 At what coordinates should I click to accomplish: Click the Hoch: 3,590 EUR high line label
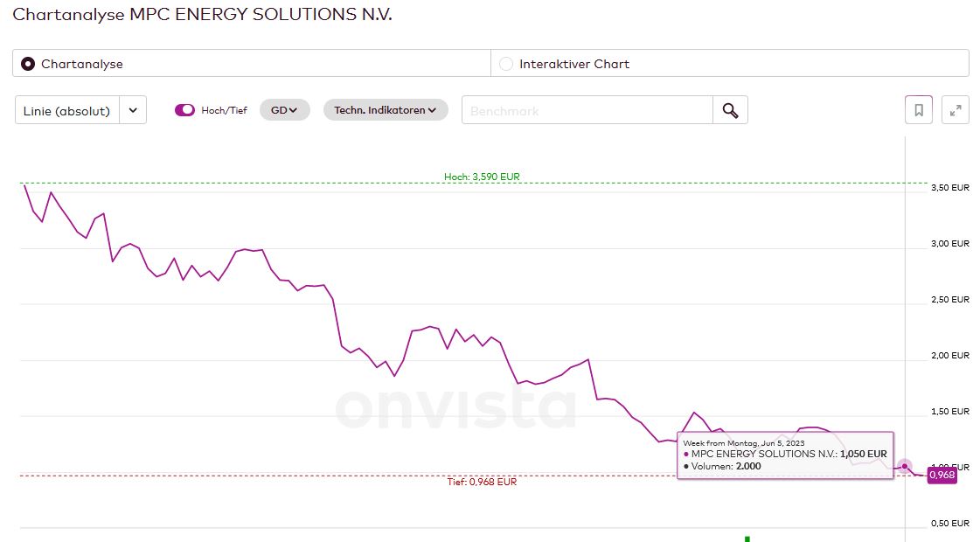(482, 177)
